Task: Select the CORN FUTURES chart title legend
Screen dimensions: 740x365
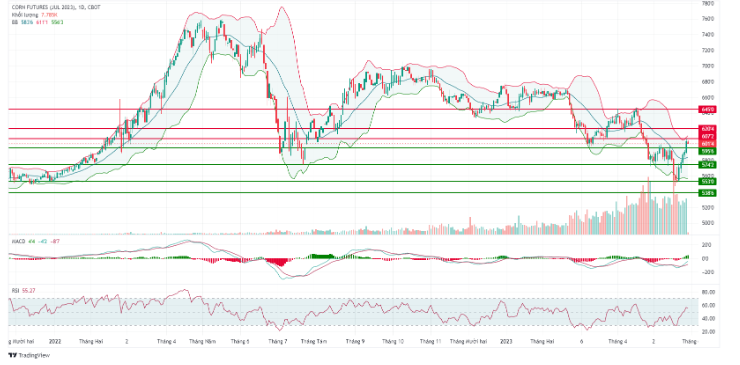Action: (x=56, y=8)
